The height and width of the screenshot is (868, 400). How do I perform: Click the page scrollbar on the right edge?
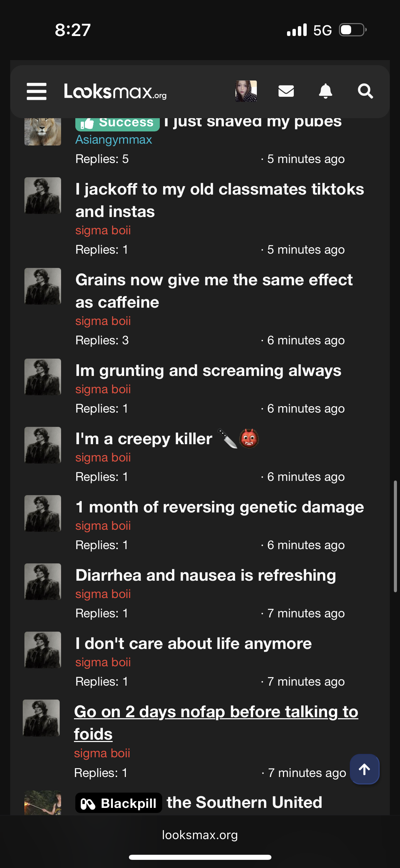[395, 536]
